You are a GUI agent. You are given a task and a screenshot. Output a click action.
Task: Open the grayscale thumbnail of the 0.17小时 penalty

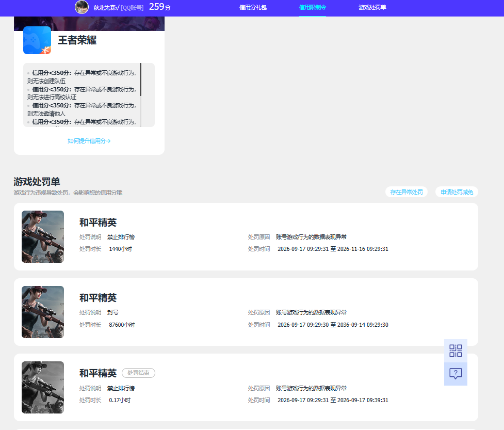(43, 387)
